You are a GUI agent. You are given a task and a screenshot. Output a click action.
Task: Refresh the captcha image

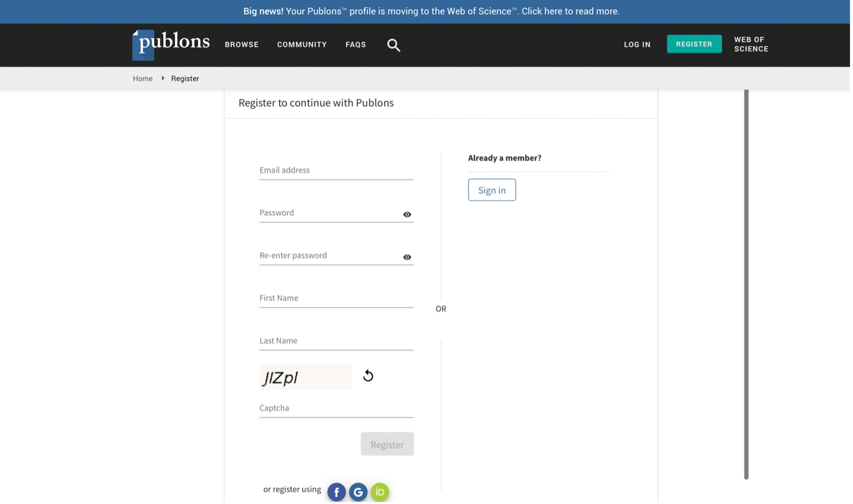[369, 377]
